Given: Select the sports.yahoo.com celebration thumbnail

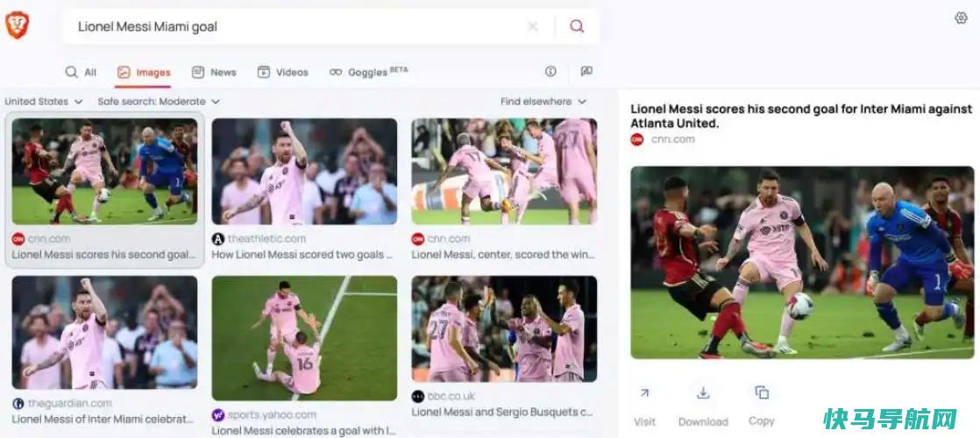Looking at the screenshot, I should [x=304, y=338].
